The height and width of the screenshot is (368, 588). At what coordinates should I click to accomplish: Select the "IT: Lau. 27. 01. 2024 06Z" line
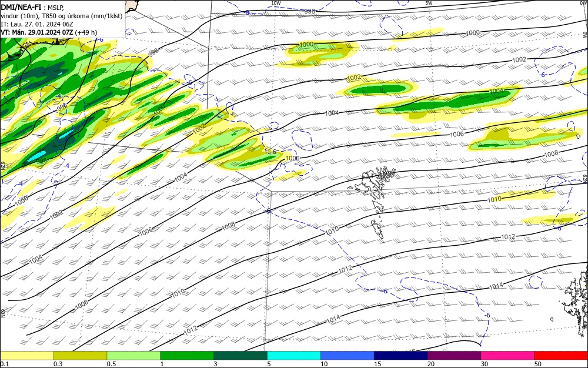click(x=36, y=24)
